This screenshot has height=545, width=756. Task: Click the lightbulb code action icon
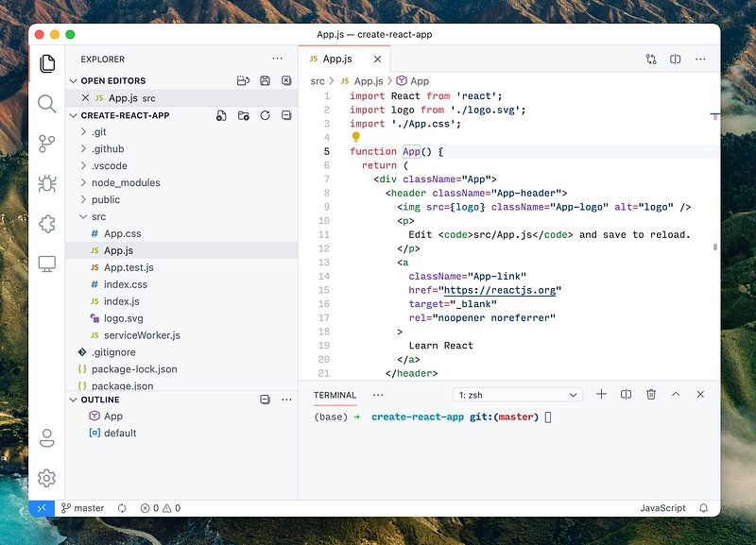(x=356, y=137)
